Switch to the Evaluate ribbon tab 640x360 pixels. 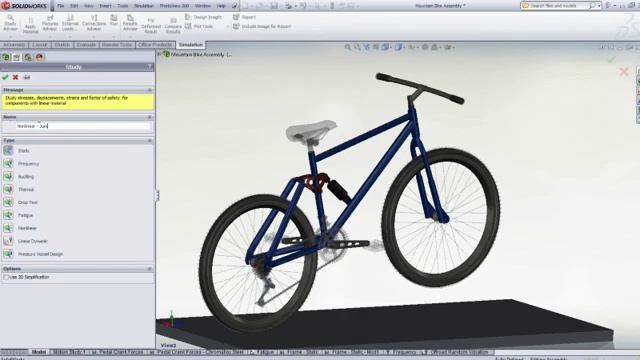[86, 45]
